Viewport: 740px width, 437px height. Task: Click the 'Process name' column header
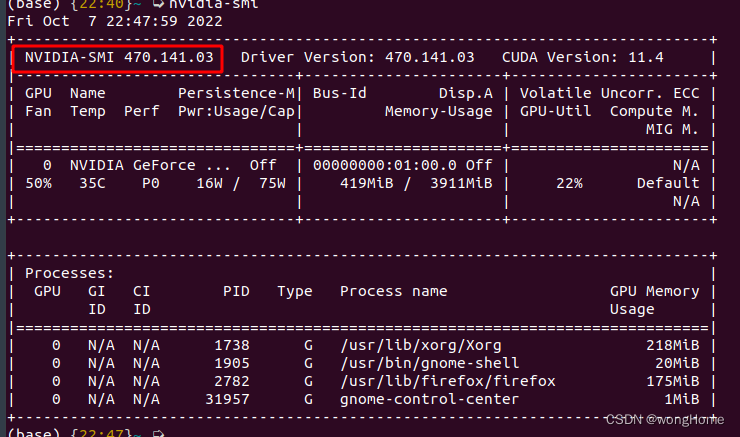click(x=394, y=291)
